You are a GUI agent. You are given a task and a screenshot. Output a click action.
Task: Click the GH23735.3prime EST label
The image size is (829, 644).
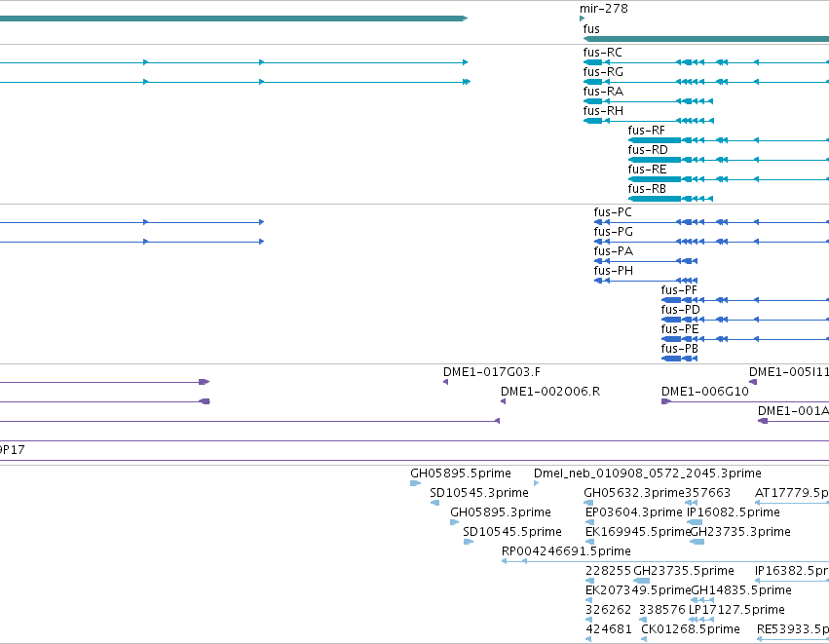point(740,532)
